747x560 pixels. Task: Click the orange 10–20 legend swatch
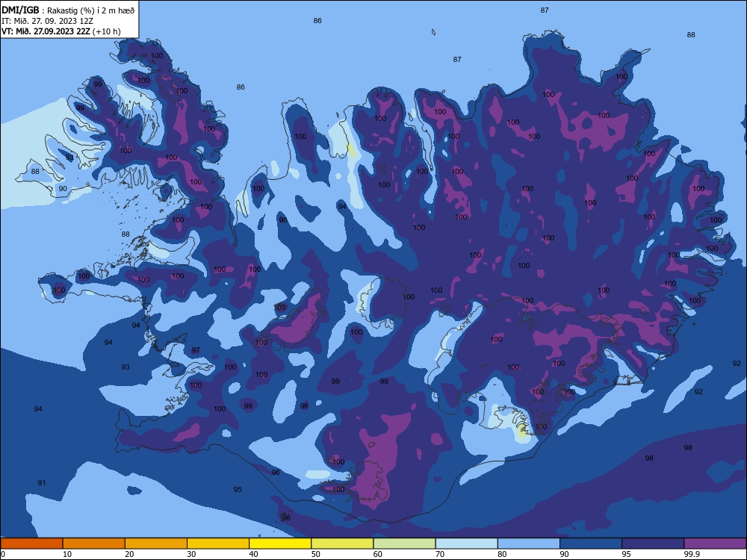(94, 544)
